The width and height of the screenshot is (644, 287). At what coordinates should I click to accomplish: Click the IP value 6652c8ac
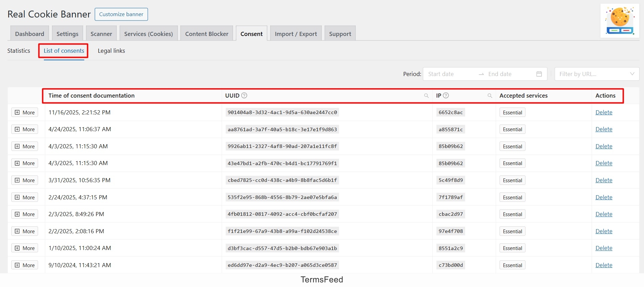pyautogui.click(x=451, y=112)
